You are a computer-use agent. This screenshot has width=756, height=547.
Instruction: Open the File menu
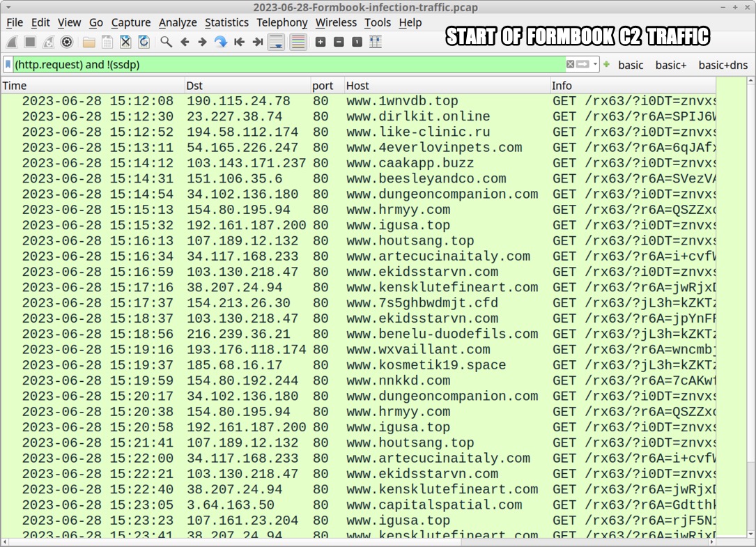(x=15, y=23)
